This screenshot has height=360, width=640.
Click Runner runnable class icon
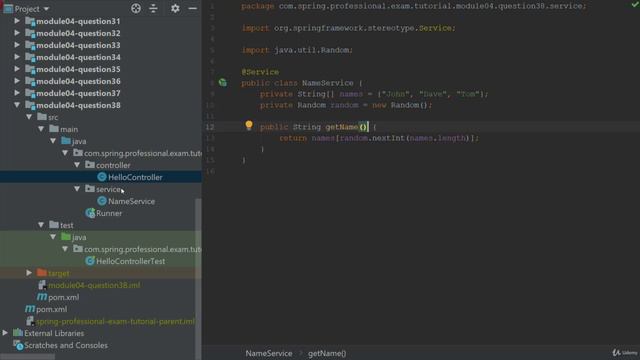tap(90, 213)
